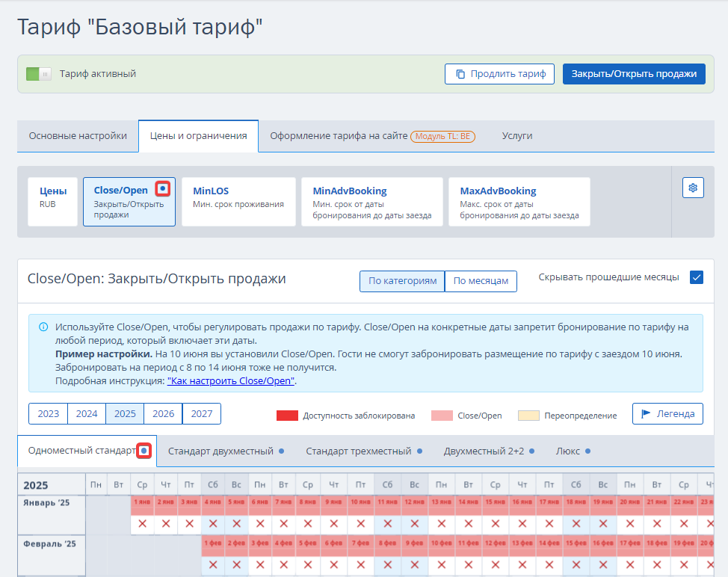Click the dot beside Одноместный стандарт
This screenshot has height=577, width=728.
pos(144,451)
